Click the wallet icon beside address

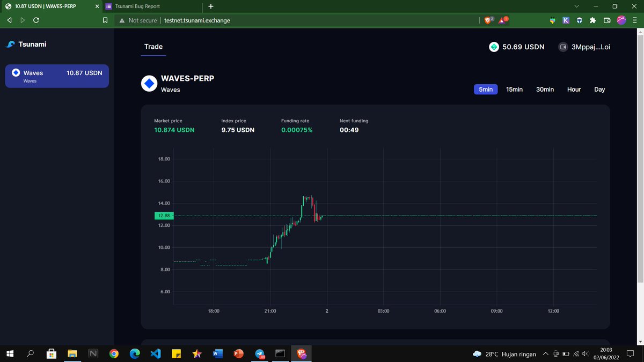coord(563,47)
